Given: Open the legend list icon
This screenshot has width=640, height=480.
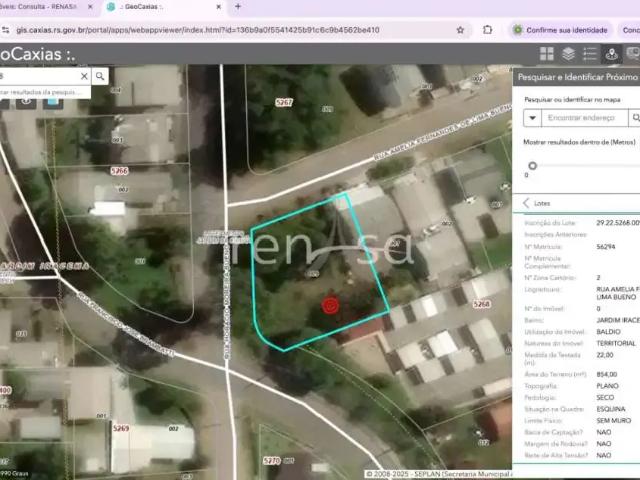Looking at the screenshot, I should click(x=590, y=54).
